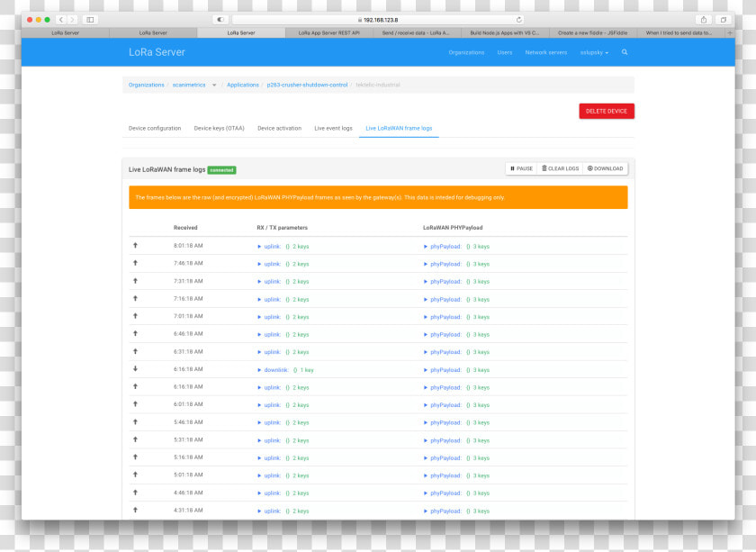756x552 pixels.
Task: Select Live LoRaWAN frame logs tab
Action: click(x=399, y=129)
